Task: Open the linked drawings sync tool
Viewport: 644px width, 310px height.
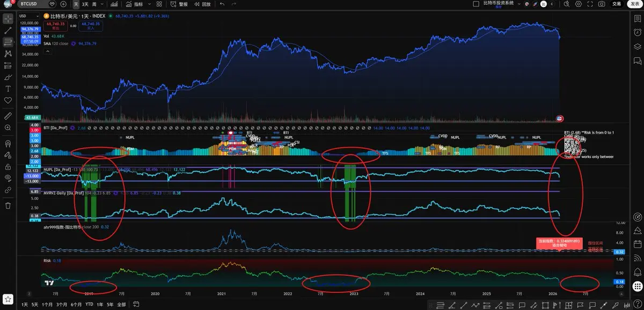Action: [8, 190]
